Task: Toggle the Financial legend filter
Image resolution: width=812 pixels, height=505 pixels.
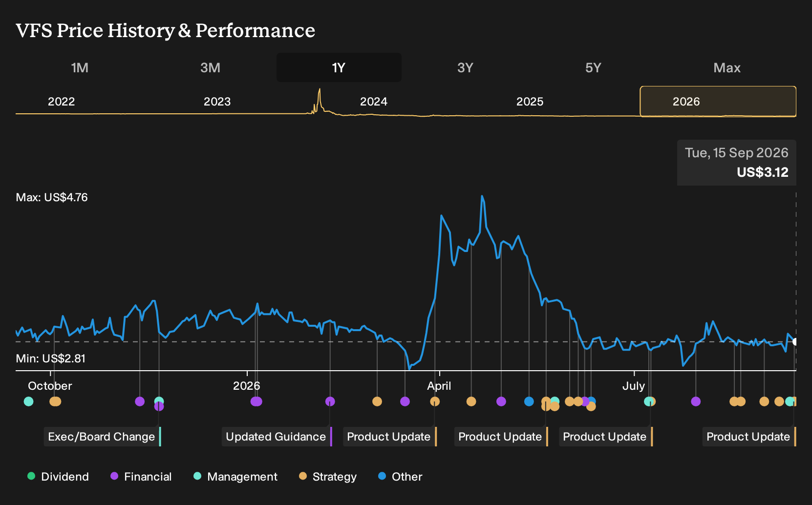Action: click(141, 477)
